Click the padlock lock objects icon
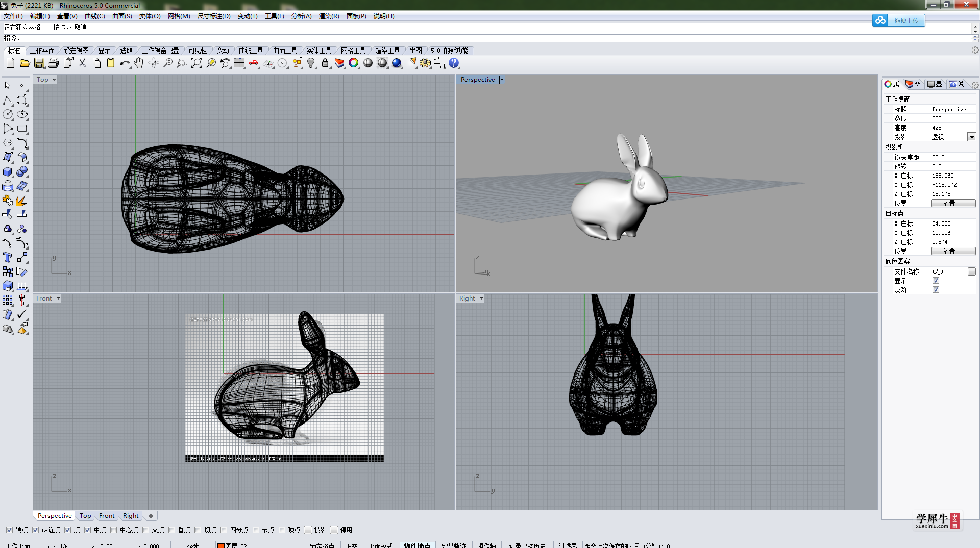Image resolution: width=980 pixels, height=548 pixels. [325, 63]
